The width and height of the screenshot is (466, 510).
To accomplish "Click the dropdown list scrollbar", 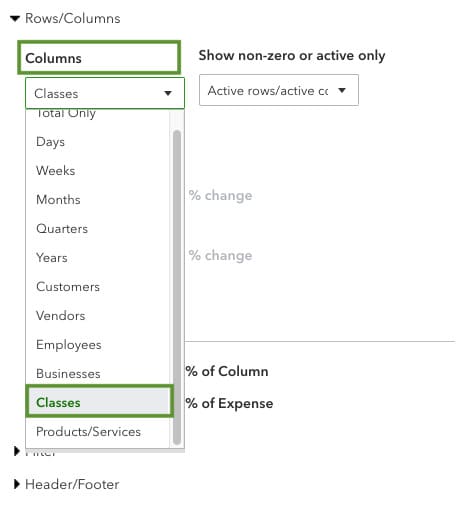I will [x=177, y=287].
